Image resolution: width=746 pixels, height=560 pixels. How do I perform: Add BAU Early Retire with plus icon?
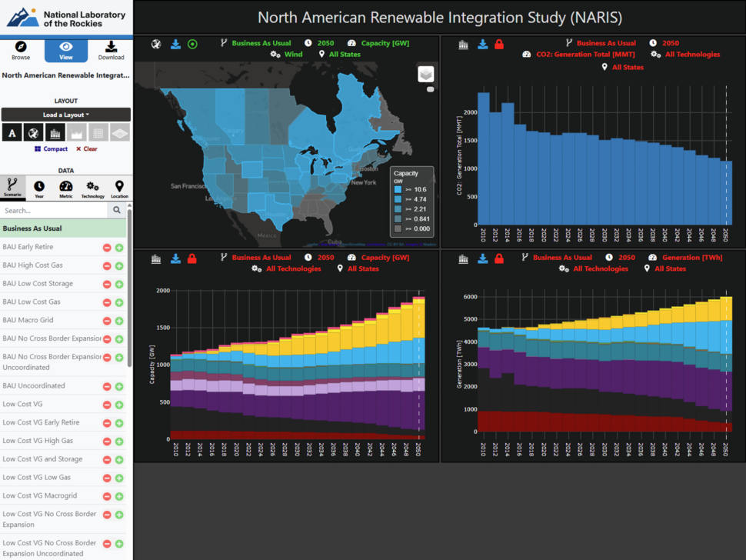coord(119,248)
